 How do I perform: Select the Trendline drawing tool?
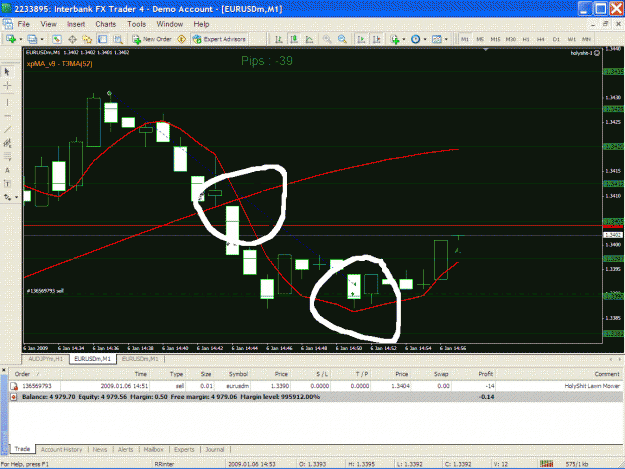click(7, 130)
